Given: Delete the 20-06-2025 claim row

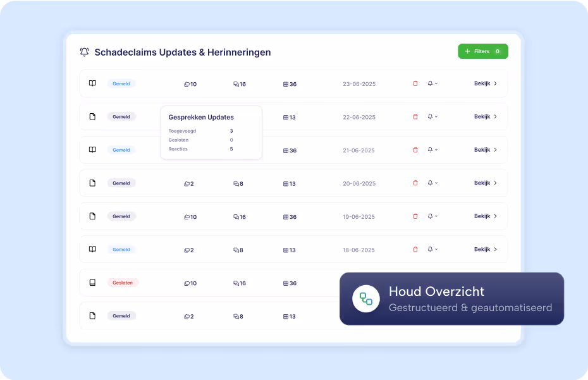Looking at the screenshot, I should click(415, 183).
